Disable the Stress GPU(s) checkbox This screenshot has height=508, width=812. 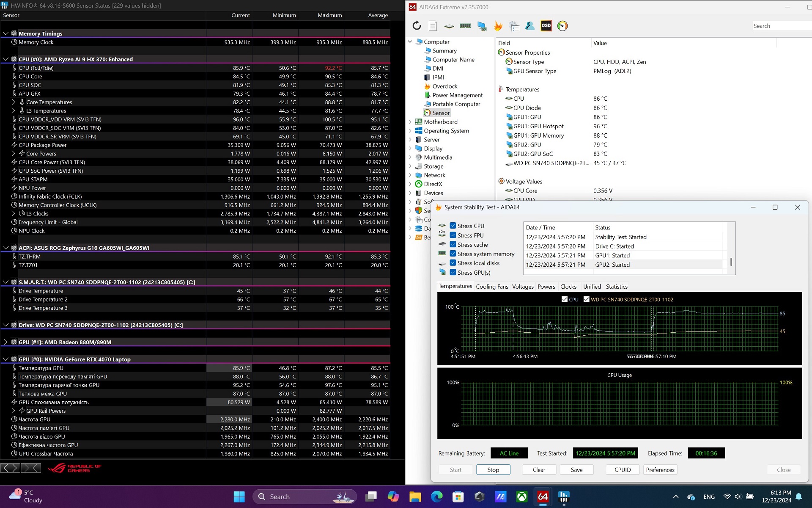[453, 272]
